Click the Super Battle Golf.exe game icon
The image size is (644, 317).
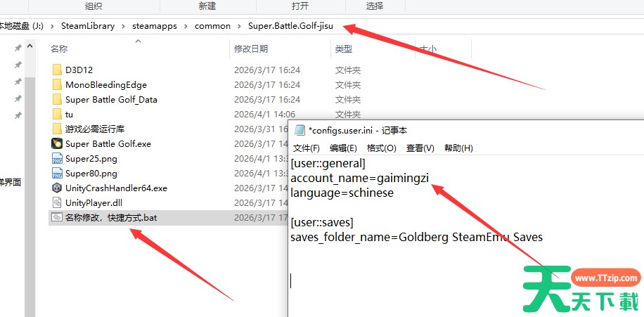pos(57,143)
